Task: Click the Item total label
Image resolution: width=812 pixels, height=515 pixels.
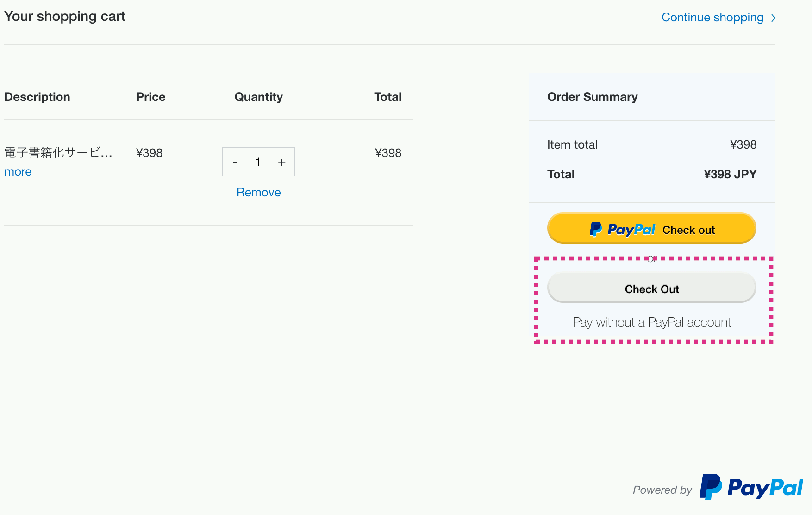Action: [x=572, y=145]
